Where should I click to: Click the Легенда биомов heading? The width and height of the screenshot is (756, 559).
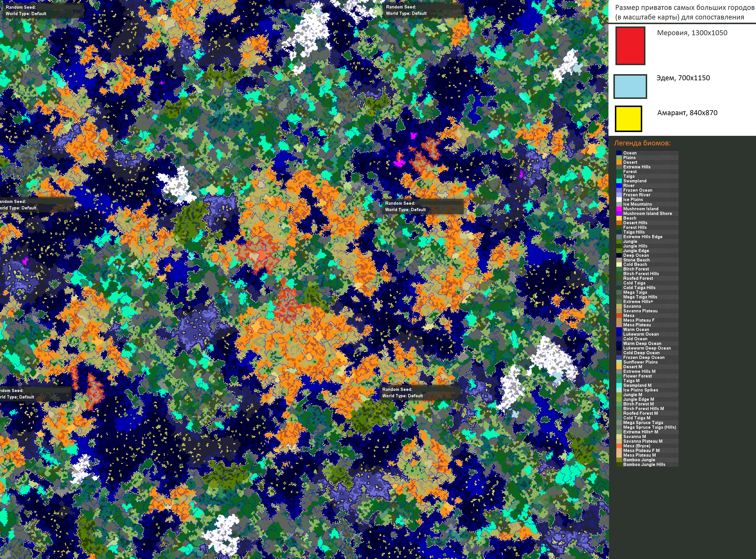coord(642,143)
